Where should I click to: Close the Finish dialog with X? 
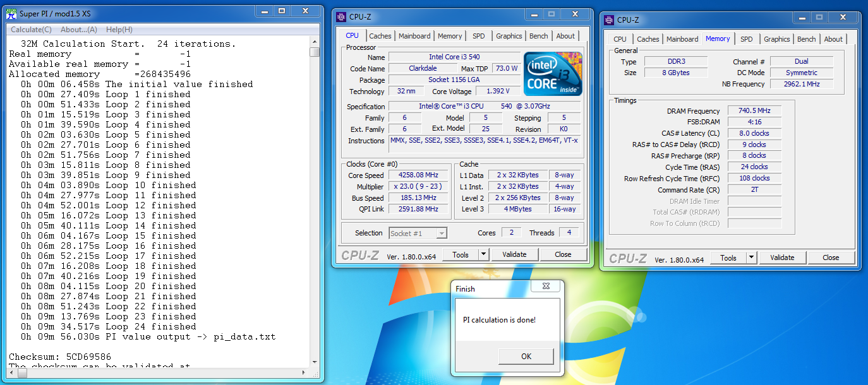click(546, 287)
